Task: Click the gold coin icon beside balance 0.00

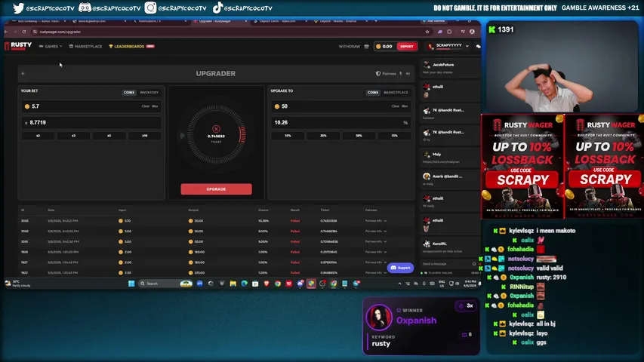Action: tap(379, 46)
